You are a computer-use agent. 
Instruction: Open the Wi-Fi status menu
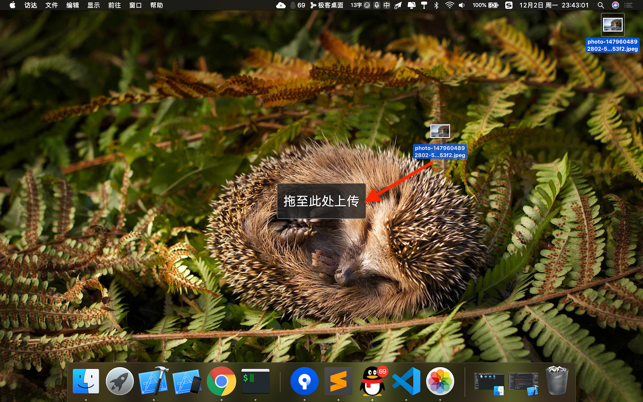(x=449, y=5)
